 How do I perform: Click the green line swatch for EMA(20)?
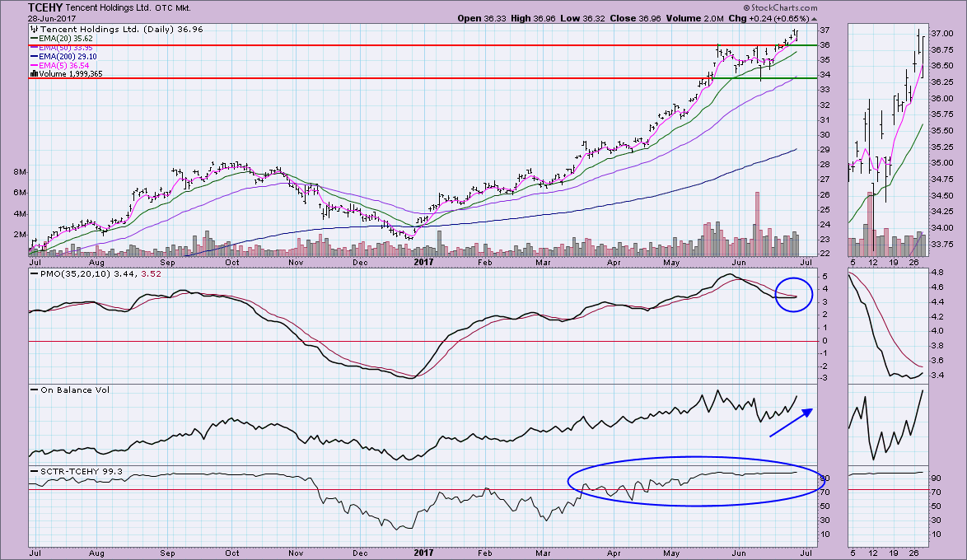click(x=34, y=38)
